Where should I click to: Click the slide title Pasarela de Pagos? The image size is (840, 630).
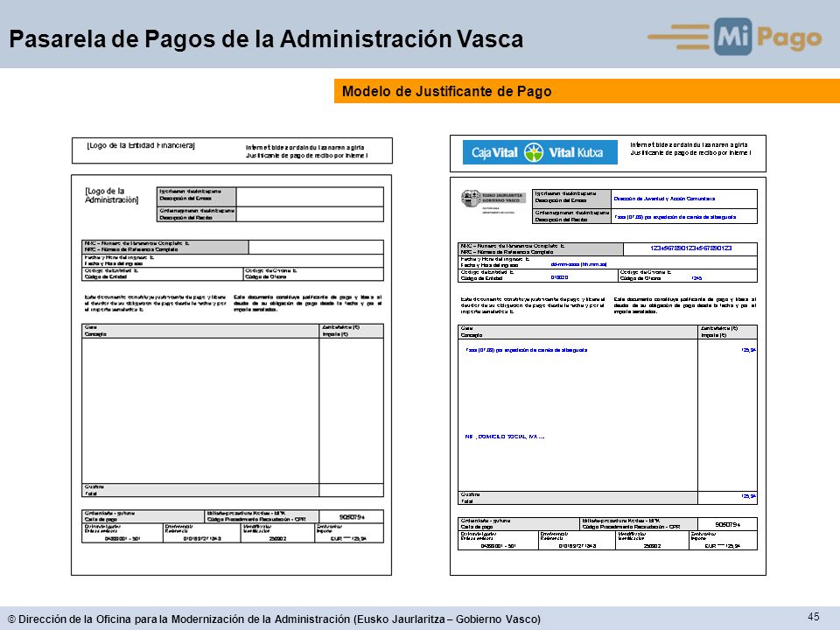pyautogui.click(x=266, y=39)
